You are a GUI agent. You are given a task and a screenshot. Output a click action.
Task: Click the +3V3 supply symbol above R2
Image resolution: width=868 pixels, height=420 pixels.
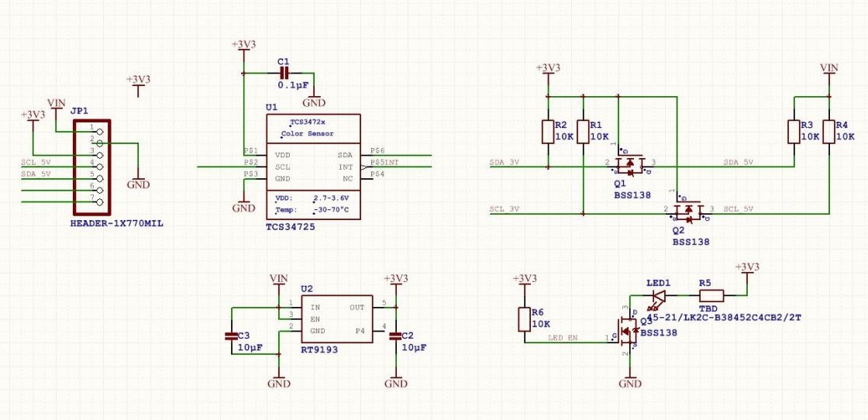click(x=548, y=69)
